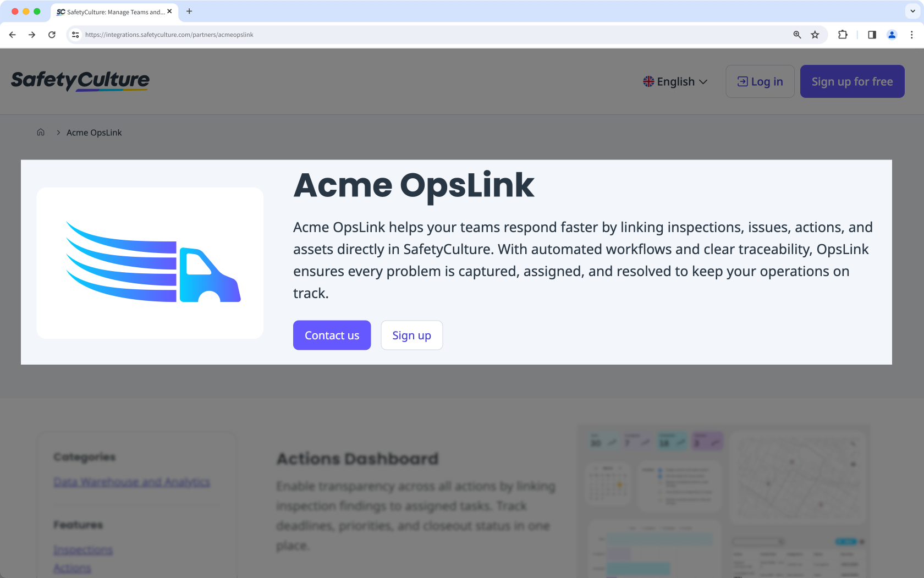The height and width of the screenshot is (578, 924).
Task: Open the Inspections feature link
Action: (x=83, y=549)
